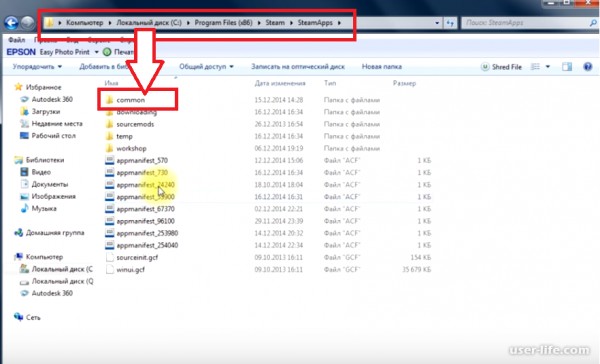Click the address bar refresh icon
Viewport: 600px width, 364px height.
pyautogui.click(x=450, y=23)
